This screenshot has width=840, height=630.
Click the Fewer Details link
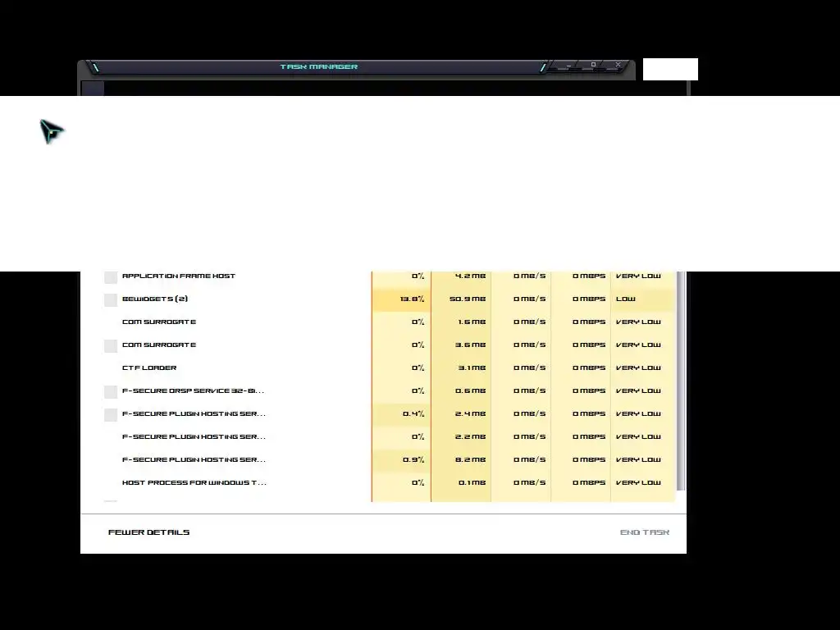tap(149, 532)
